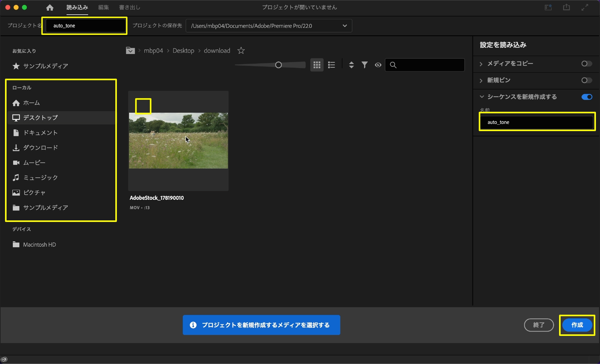Image resolution: width=600 pixels, height=364 pixels.
Task: Click the sort order arrows icon
Action: [351, 65]
